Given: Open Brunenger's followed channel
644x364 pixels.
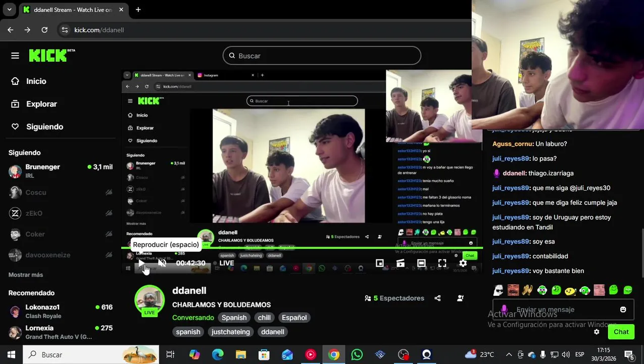Looking at the screenshot, I should (61, 171).
